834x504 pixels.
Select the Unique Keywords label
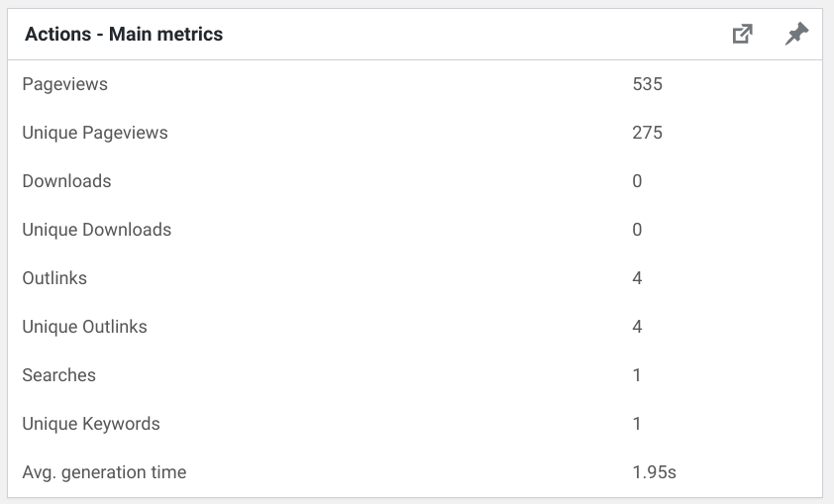click(91, 424)
